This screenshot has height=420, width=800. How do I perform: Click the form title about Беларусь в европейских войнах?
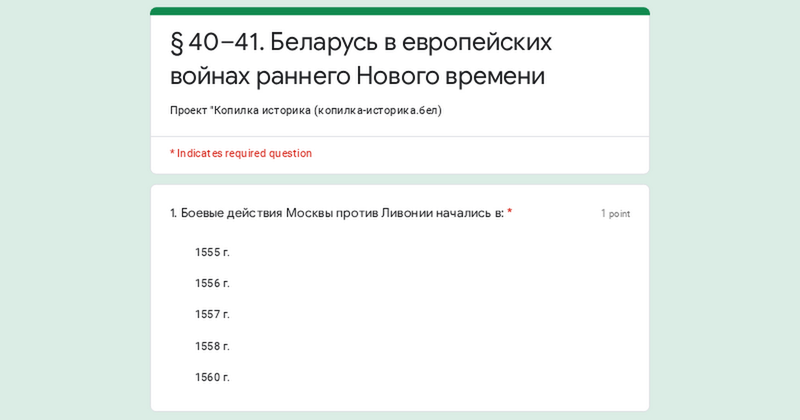360,58
